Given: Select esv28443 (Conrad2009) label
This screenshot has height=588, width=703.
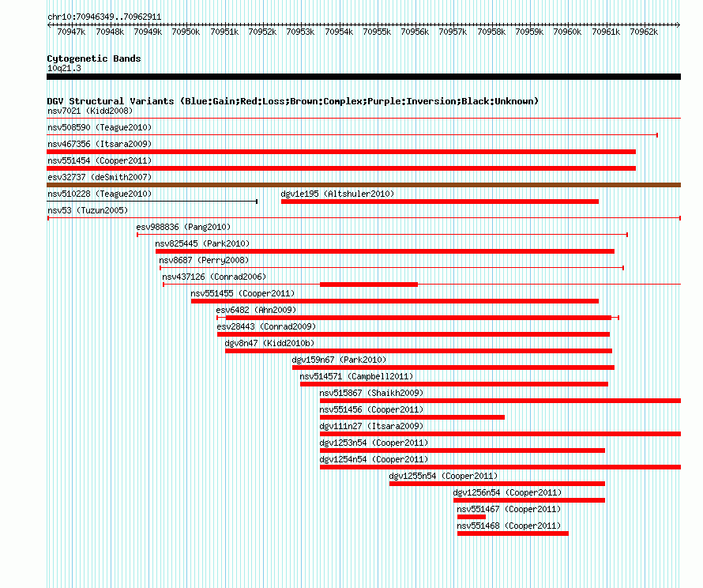Looking at the screenshot, I should 266,326.
